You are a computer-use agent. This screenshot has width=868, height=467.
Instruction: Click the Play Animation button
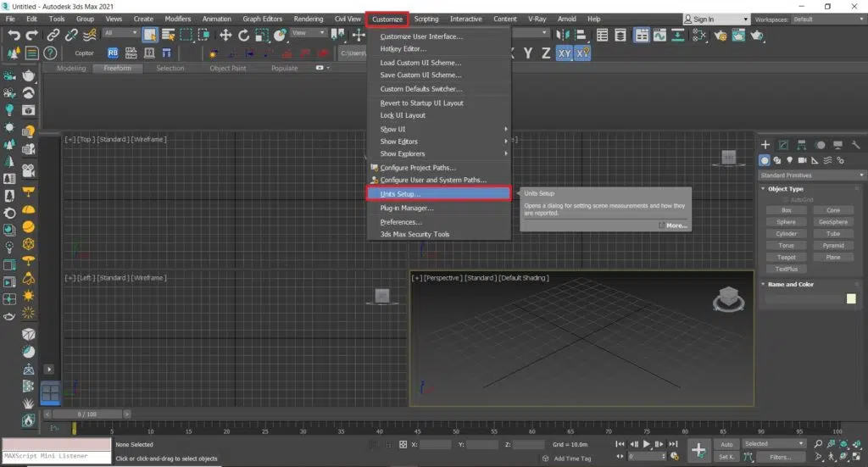coord(647,444)
